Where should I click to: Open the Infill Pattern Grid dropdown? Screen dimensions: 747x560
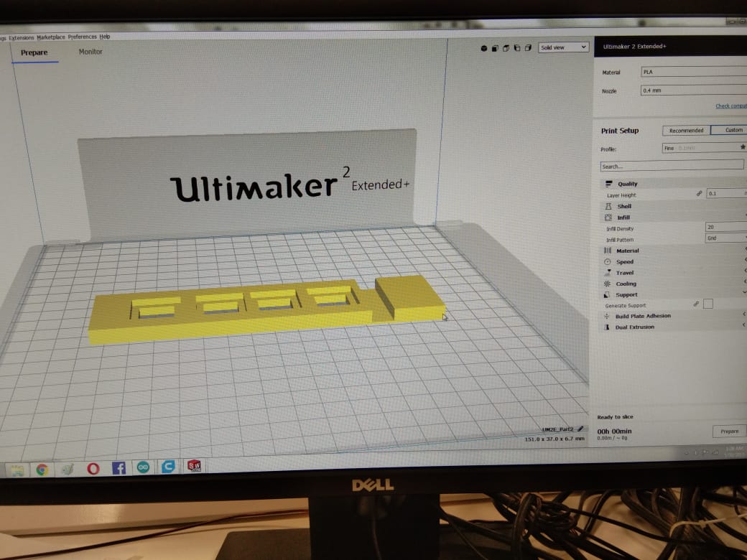tap(726, 238)
